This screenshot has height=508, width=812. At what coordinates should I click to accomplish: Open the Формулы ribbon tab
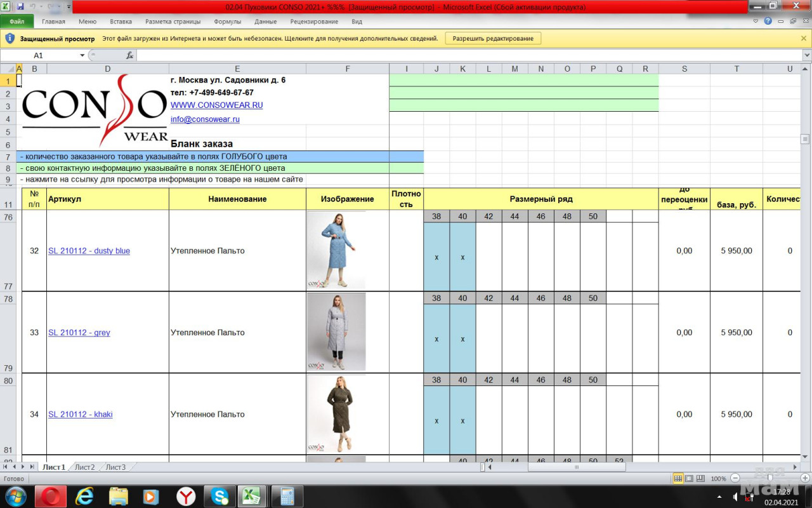pyautogui.click(x=227, y=22)
